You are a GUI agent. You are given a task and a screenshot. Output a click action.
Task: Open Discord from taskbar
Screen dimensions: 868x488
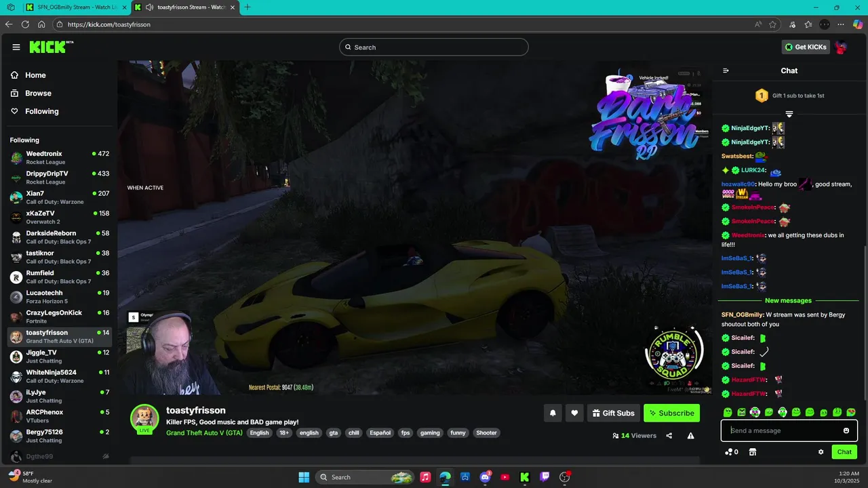click(485, 477)
